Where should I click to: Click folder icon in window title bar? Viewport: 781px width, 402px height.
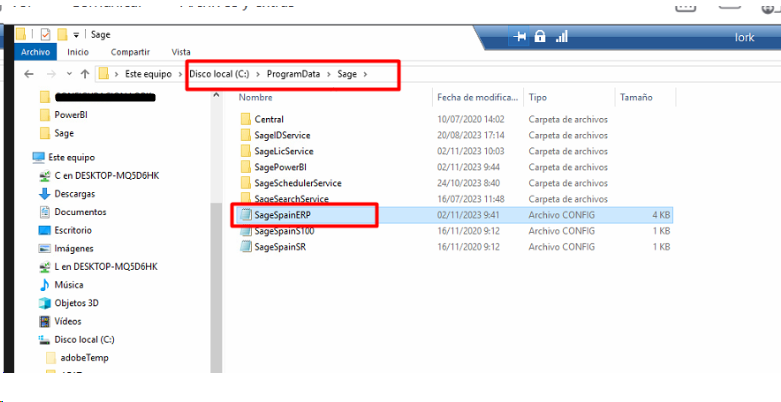(21, 34)
